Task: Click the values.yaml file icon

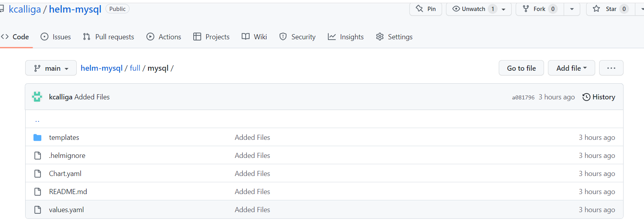Action: click(x=37, y=210)
